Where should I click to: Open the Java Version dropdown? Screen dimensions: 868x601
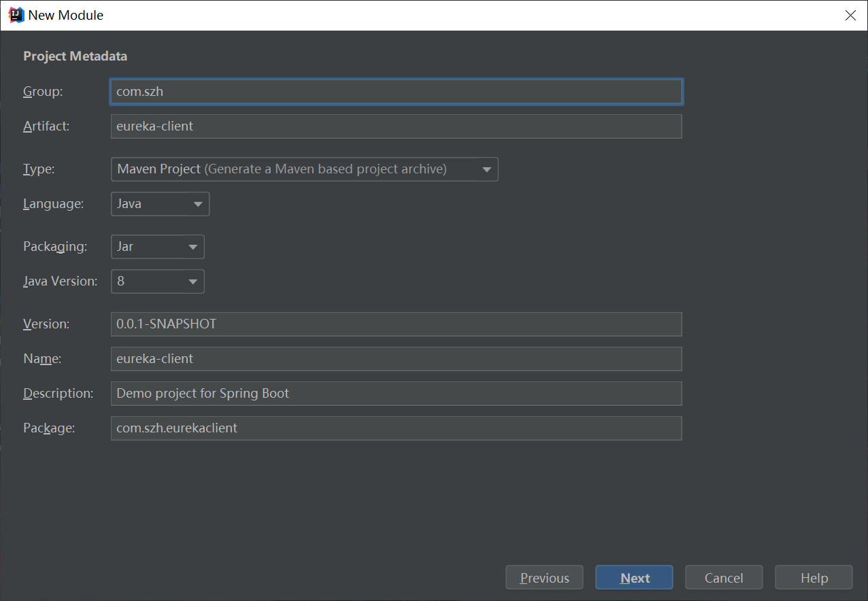(x=157, y=281)
